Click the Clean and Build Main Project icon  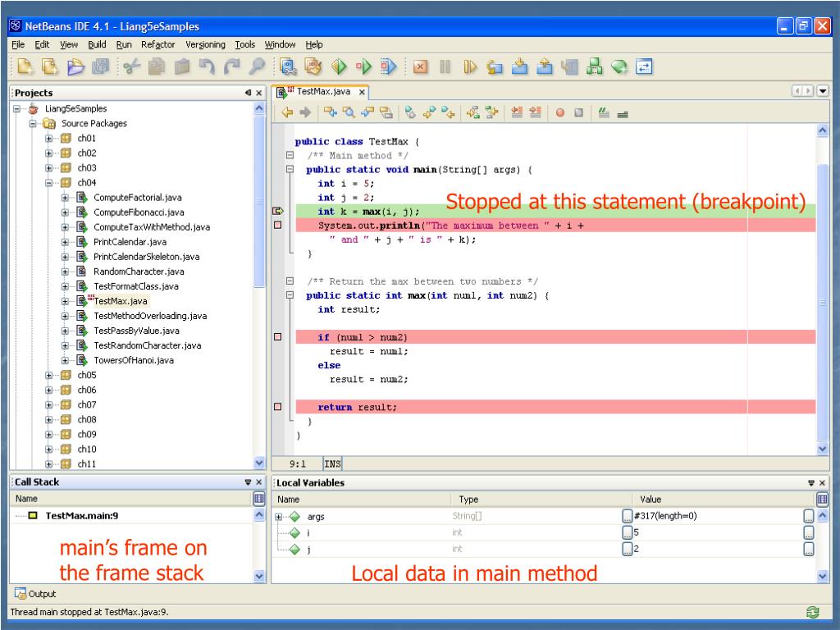point(313,66)
